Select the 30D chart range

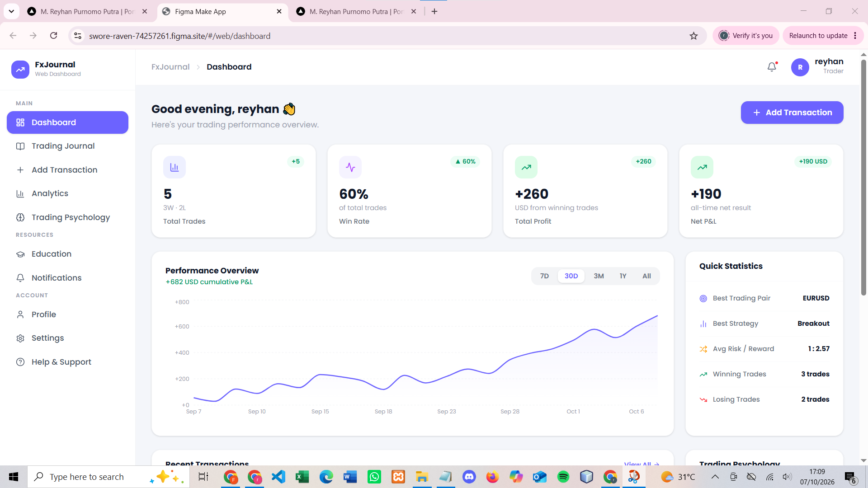point(571,276)
